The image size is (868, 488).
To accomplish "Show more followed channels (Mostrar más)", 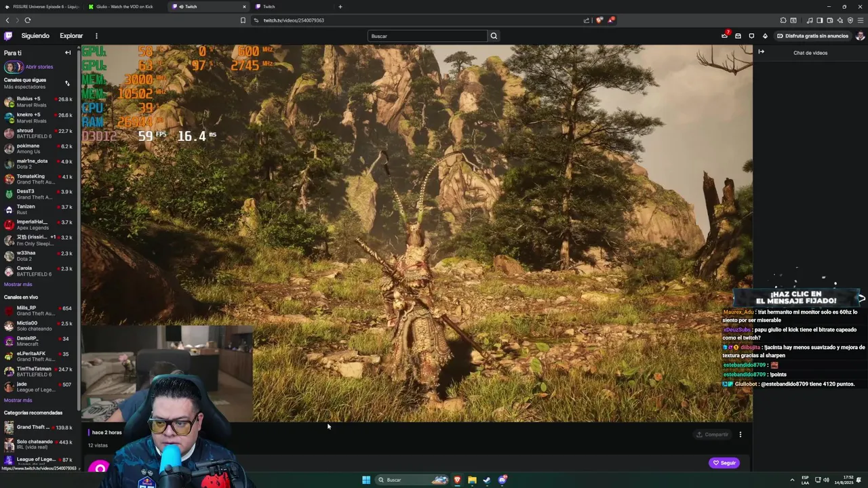I will click(x=18, y=285).
